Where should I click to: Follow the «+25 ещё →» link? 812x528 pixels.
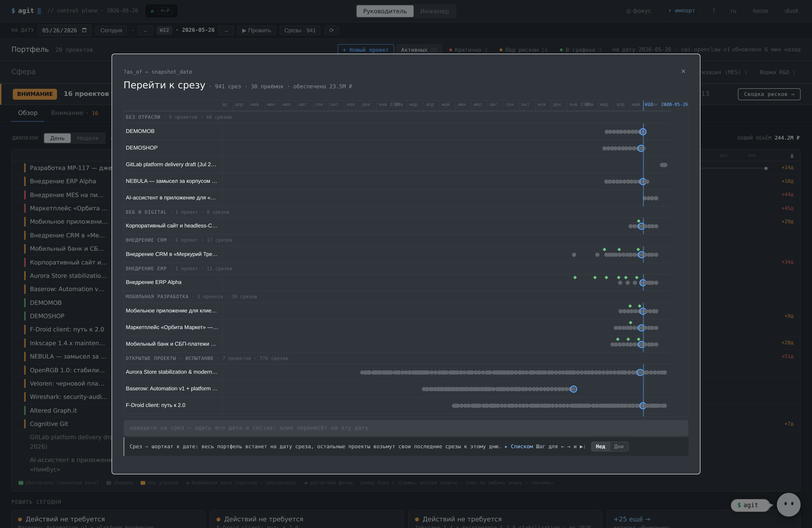632,519
